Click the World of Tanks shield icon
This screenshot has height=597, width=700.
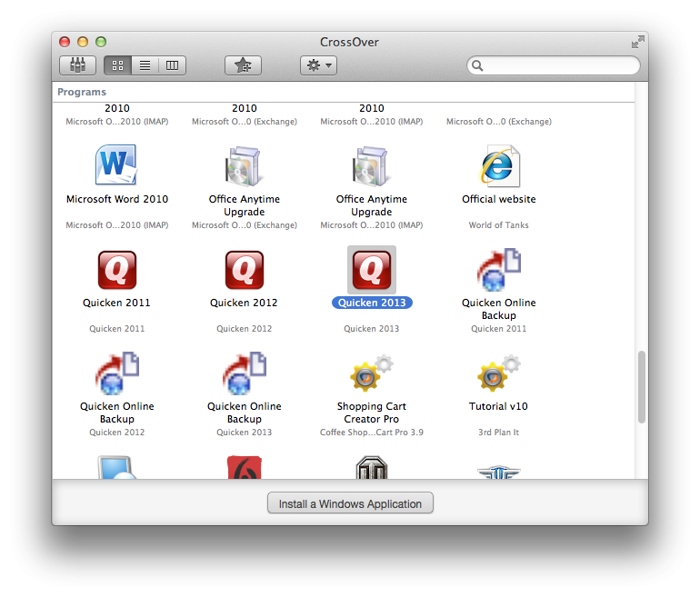(372, 467)
